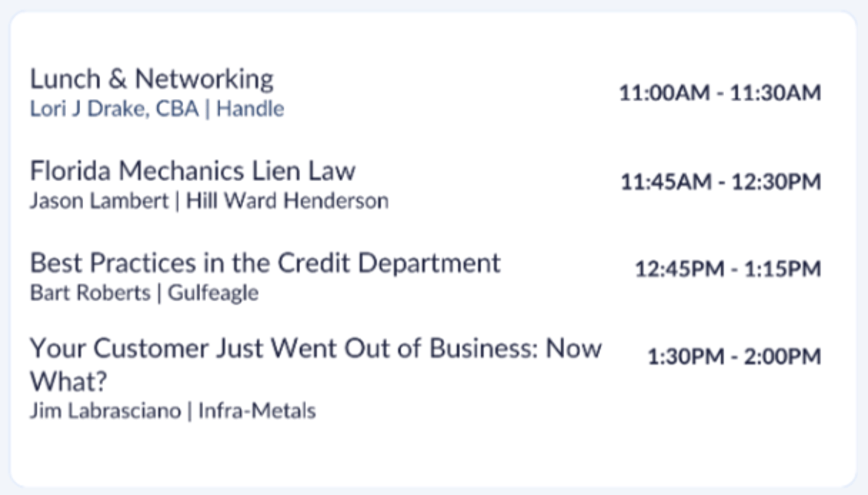Click the 2:00PM end time

pyautogui.click(x=782, y=357)
